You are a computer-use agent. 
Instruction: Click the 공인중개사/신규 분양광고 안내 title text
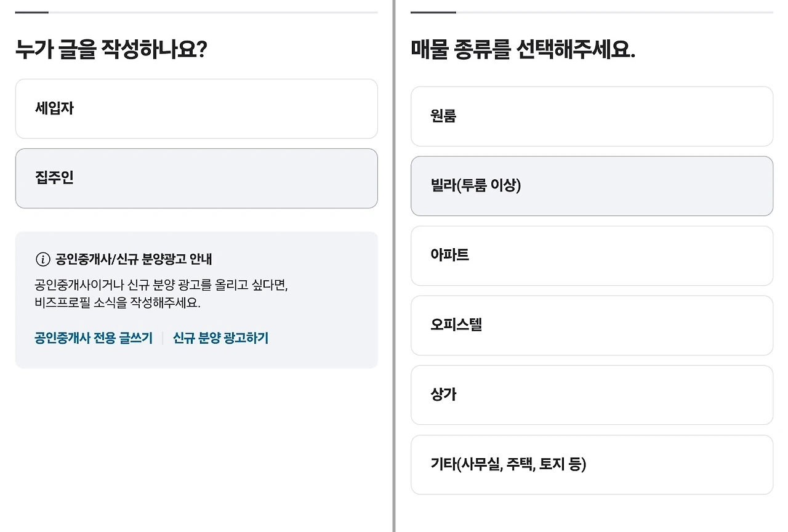(134, 259)
